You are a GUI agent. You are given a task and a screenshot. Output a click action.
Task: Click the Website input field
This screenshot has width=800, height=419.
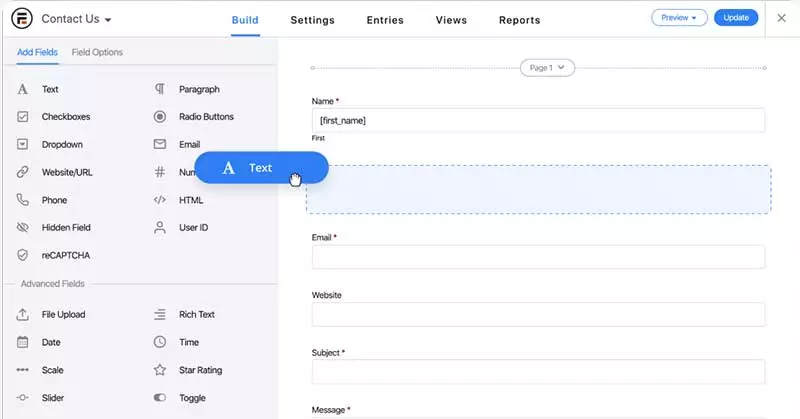[x=538, y=314]
